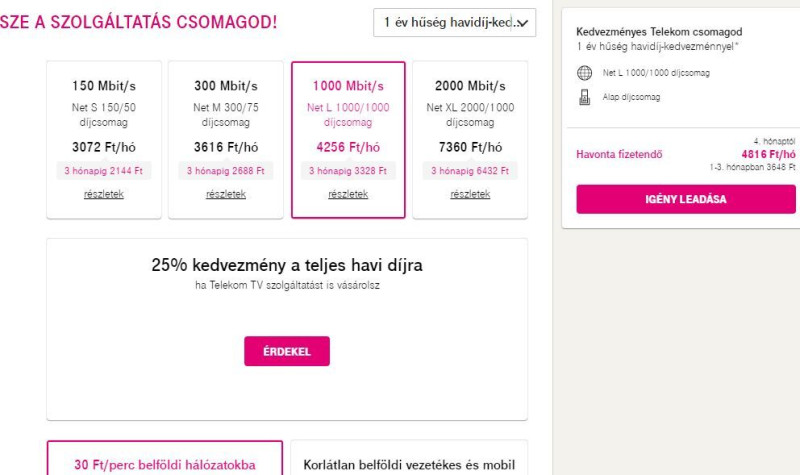View részletek of the 2000 Mbit/s plan
This screenshot has width=800, height=475.
[x=470, y=194]
